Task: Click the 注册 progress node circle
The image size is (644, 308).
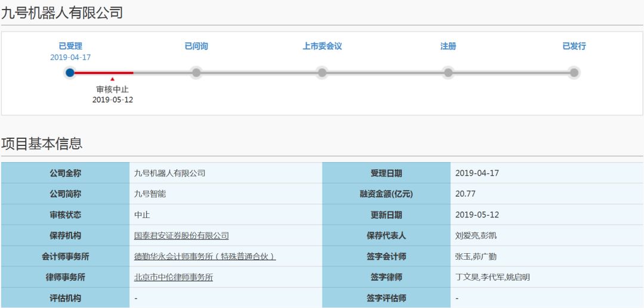Action: 448,73
